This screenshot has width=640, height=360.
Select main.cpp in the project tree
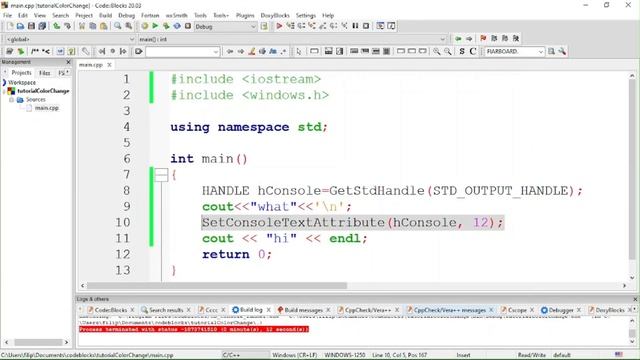coord(47,108)
